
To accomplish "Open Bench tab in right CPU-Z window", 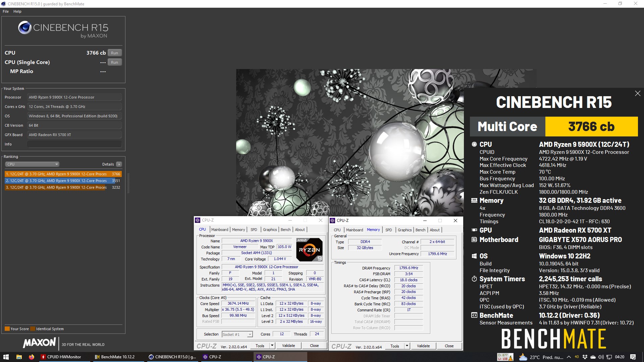I will coord(421,230).
